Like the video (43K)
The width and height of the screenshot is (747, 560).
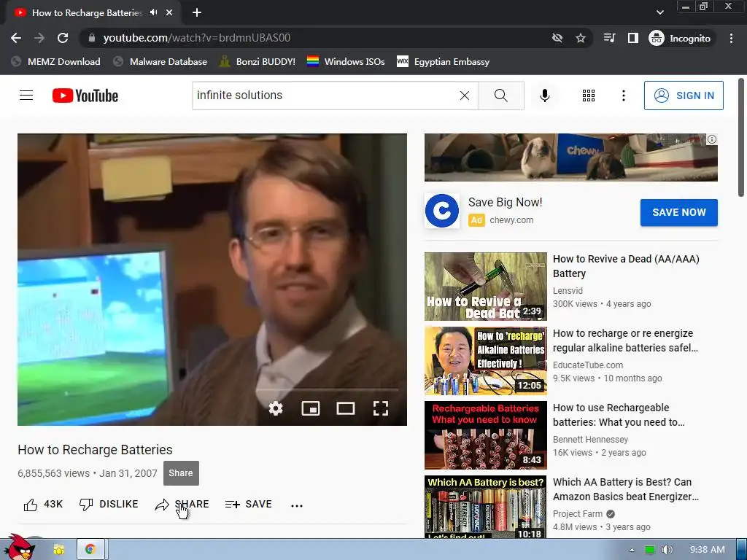coord(43,505)
